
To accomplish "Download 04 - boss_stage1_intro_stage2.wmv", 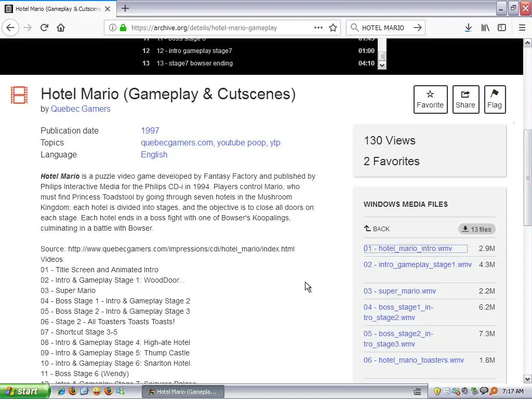I will coord(398,312).
